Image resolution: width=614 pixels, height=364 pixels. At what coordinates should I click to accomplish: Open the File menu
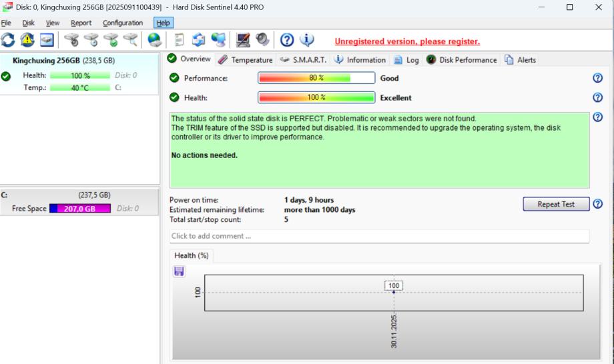click(x=6, y=23)
